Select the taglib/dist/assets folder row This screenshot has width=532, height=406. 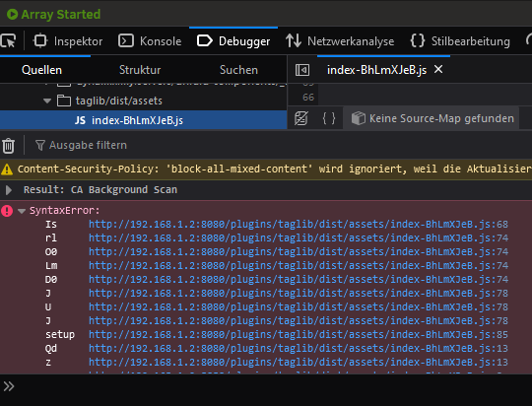143,101
